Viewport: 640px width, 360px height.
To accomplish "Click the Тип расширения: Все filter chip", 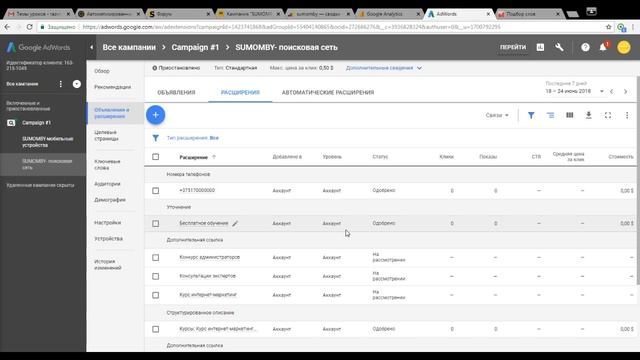I will click(193, 138).
